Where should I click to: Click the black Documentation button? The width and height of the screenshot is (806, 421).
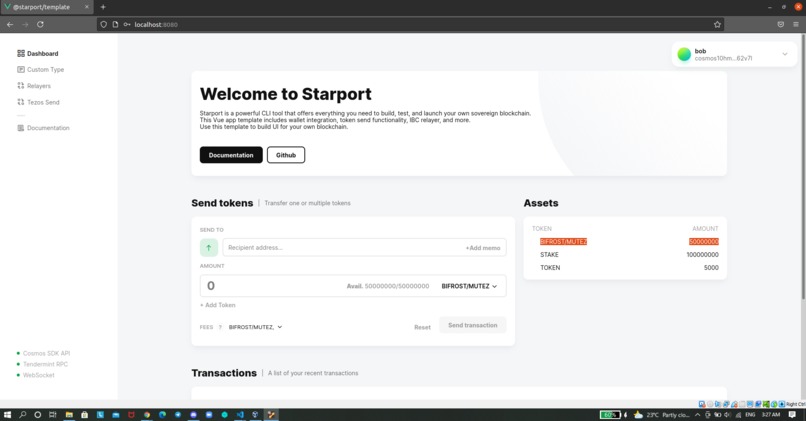click(231, 155)
